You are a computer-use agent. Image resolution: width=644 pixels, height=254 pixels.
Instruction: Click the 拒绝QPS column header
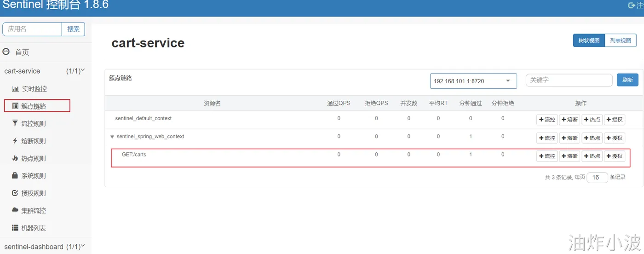pyautogui.click(x=376, y=103)
